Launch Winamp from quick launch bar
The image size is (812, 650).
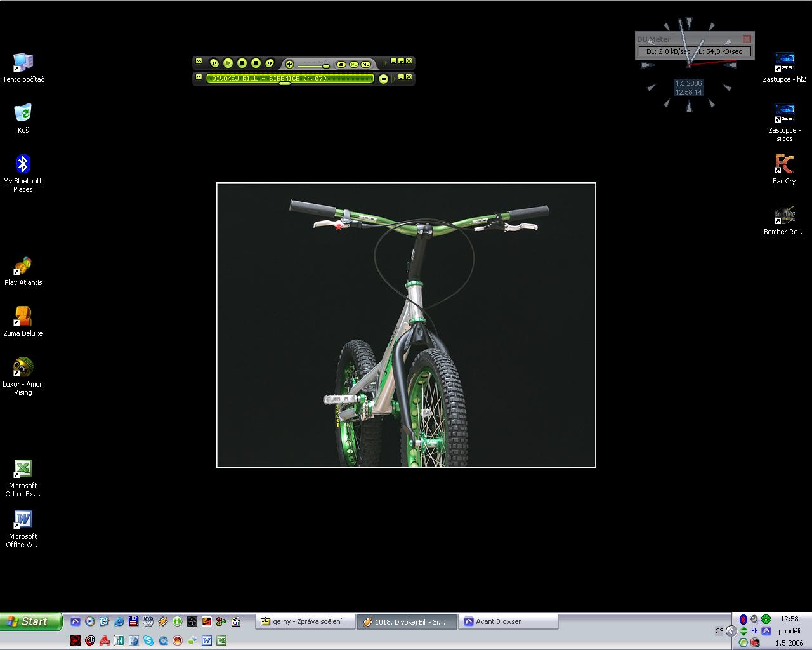pos(163,621)
